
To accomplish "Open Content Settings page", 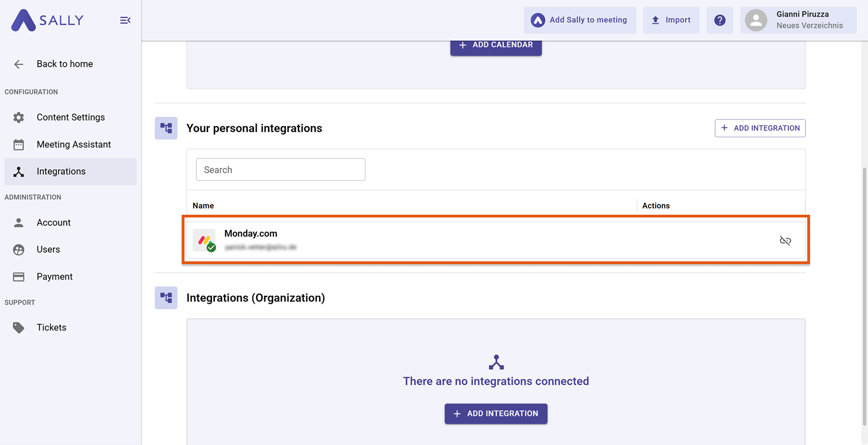I will tap(70, 117).
